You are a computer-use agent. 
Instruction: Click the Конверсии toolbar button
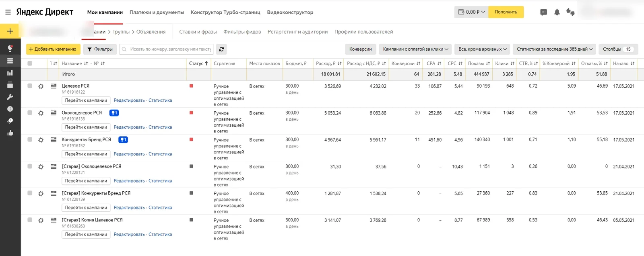pyautogui.click(x=360, y=49)
